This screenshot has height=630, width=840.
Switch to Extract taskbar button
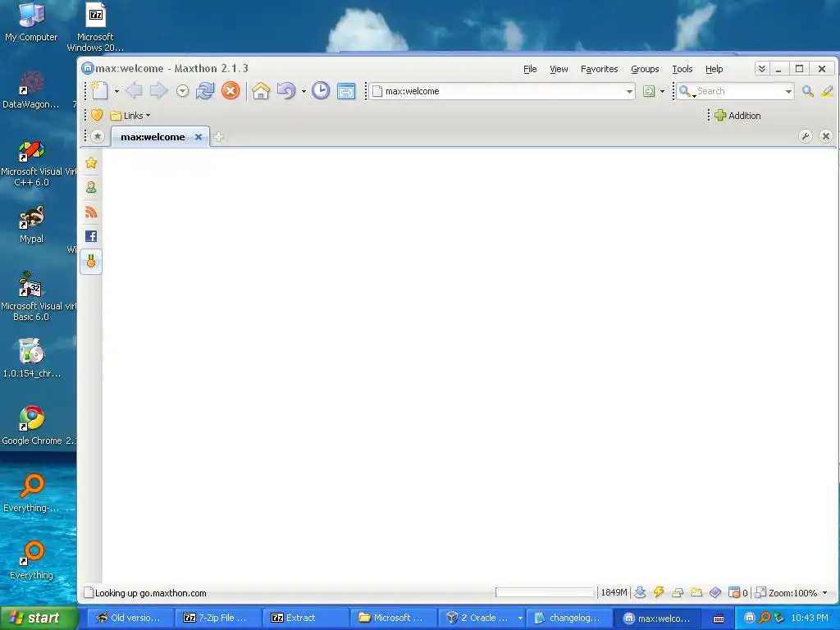coord(307,618)
